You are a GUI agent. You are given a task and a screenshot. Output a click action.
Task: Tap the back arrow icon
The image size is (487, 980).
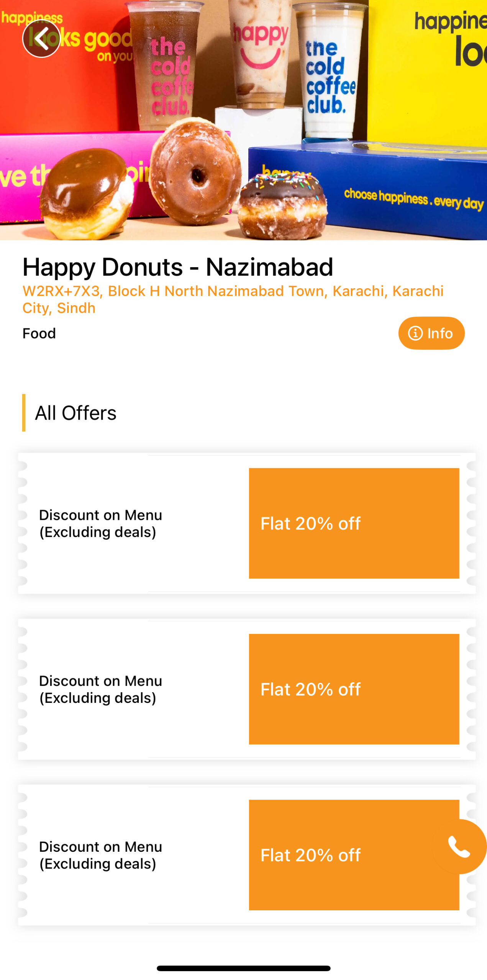[41, 38]
